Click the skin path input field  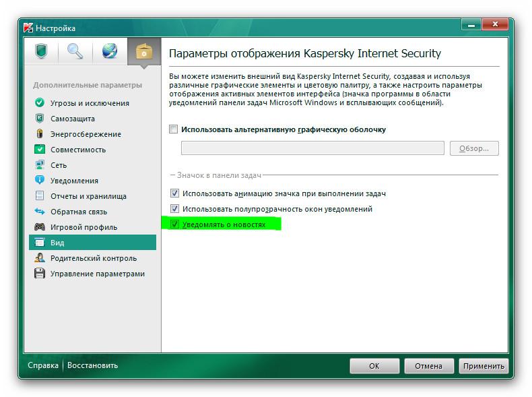(312, 148)
